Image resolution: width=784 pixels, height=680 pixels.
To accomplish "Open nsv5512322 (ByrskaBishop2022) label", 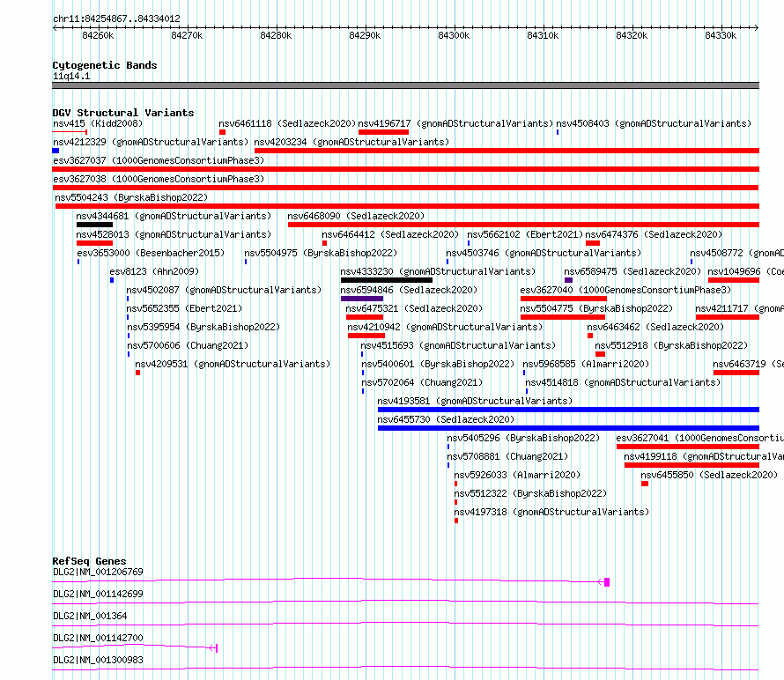I will [530, 493].
